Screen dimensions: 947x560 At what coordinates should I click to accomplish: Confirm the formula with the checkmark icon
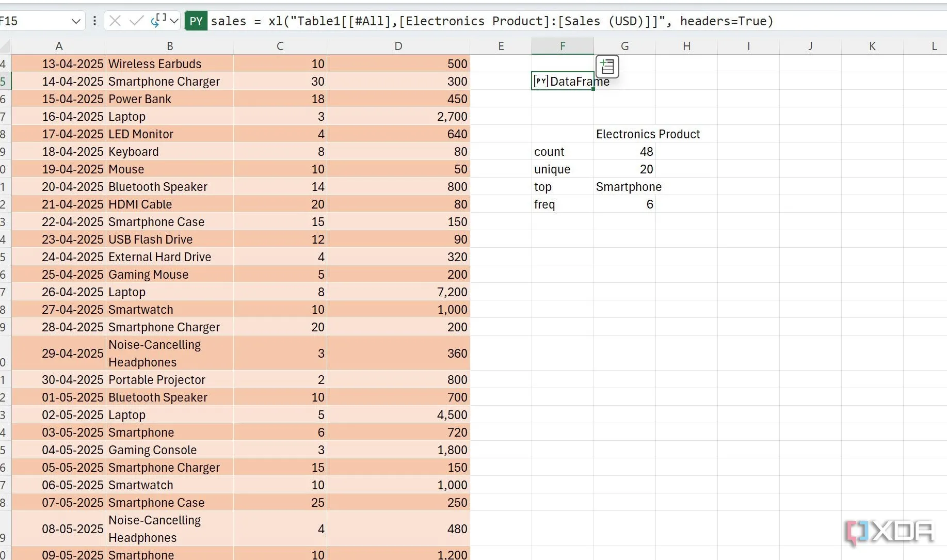coord(136,21)
